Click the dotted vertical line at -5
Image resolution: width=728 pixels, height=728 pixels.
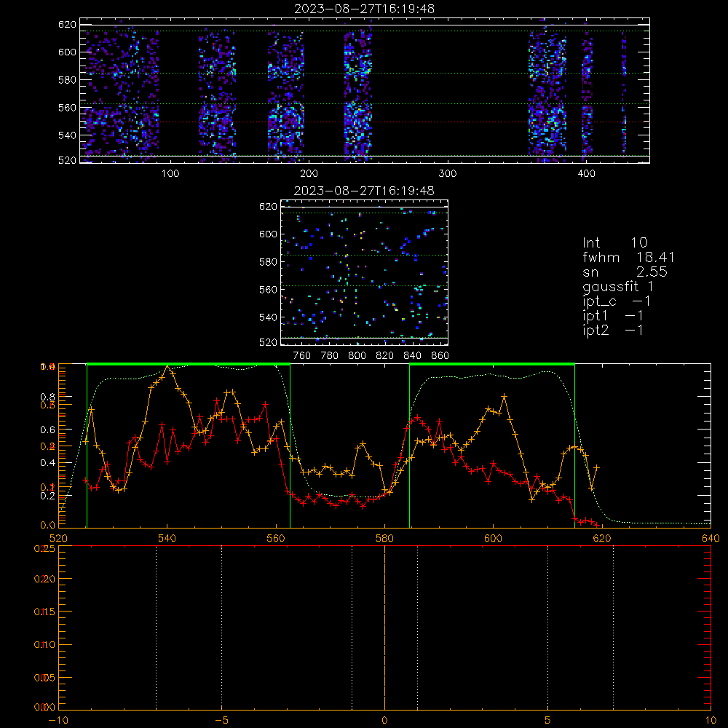[221, 628]
